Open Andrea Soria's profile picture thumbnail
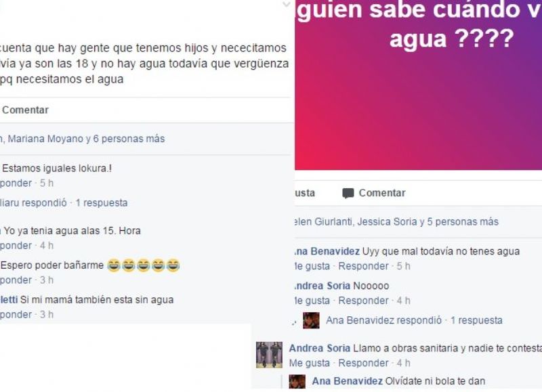This screenshot has height=392, width=542. [269, 355]
